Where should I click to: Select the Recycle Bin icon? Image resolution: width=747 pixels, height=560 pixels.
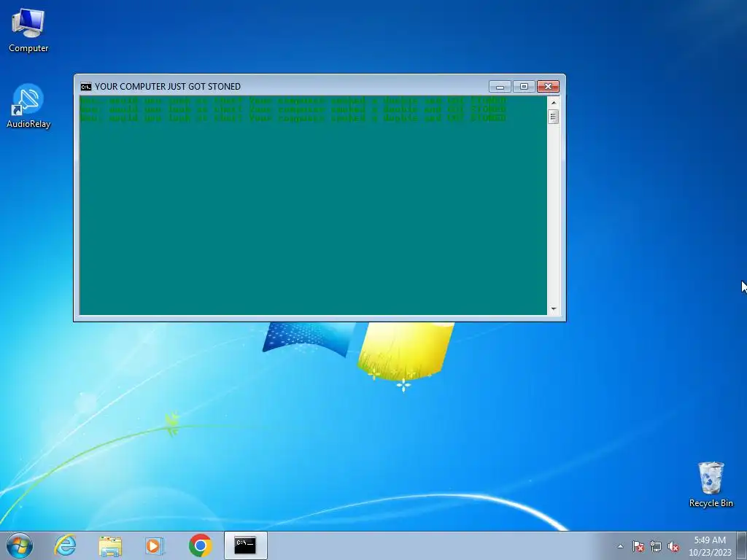(x=711, y=484)
